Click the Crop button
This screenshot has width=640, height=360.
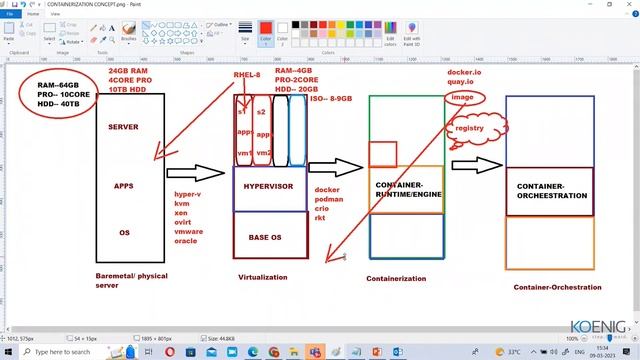click(x=68, y=25)
